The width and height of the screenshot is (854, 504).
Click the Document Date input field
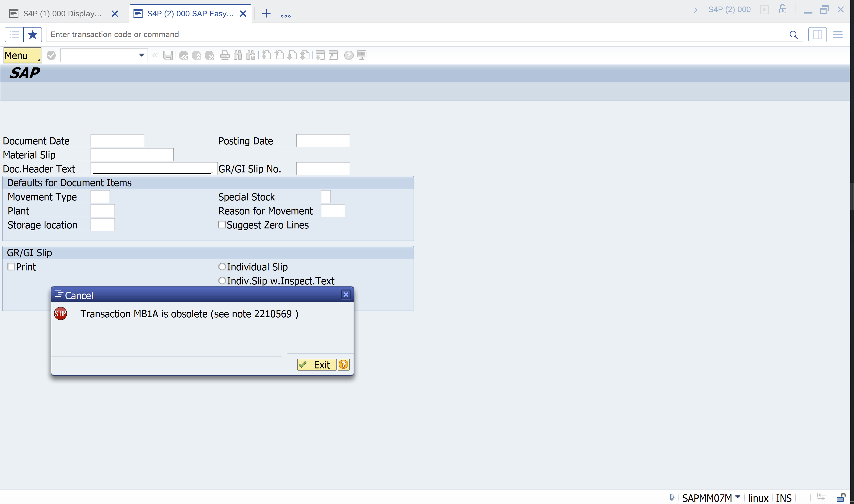pos(117,140)
